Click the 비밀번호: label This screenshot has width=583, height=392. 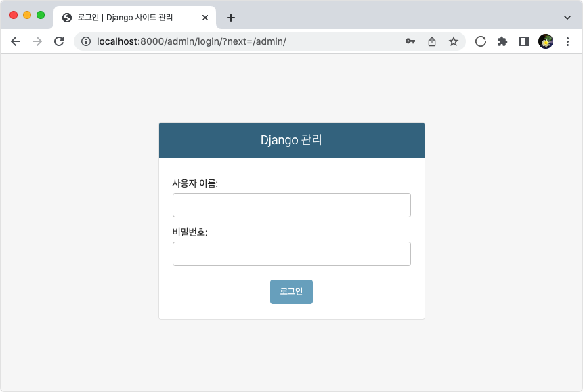pos(190,232)
